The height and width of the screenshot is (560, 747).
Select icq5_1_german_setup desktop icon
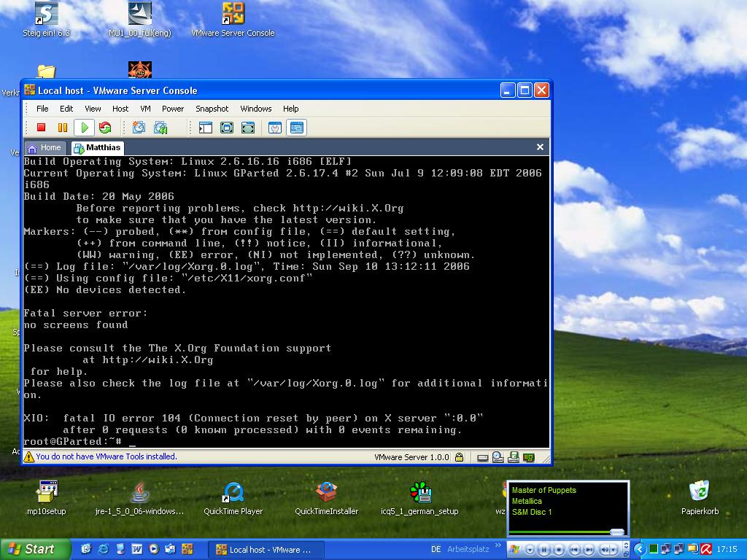pos(419,498)
